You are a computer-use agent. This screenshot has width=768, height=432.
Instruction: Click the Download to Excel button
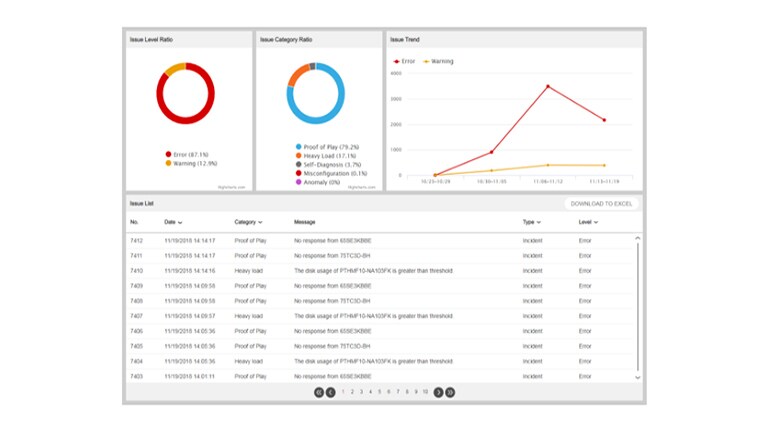tap(601, 204)
